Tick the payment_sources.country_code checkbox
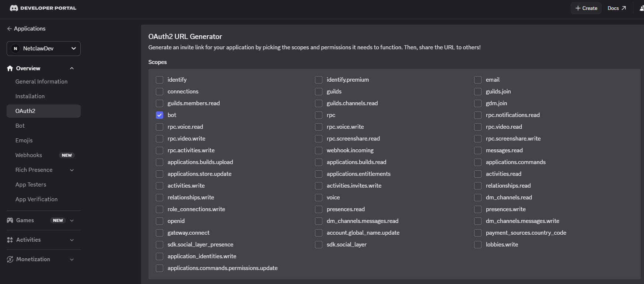This screenshot has width=644, height=284. (x=478, y=233)
